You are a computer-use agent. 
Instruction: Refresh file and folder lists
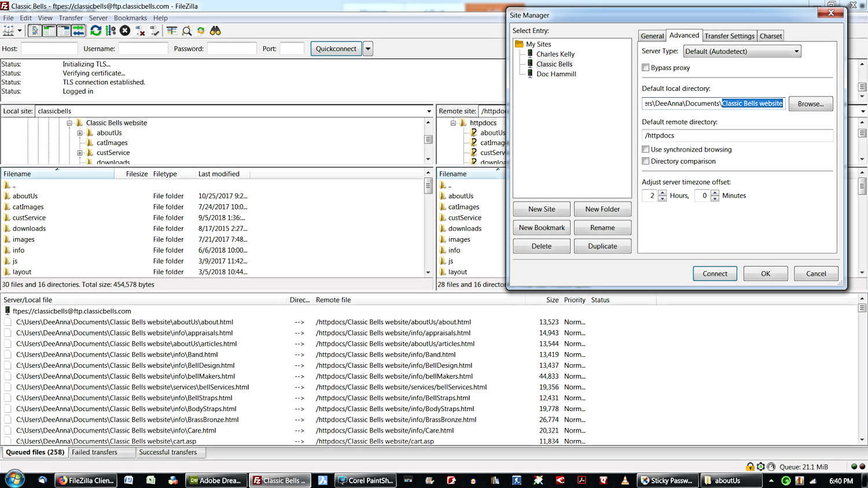96,31
